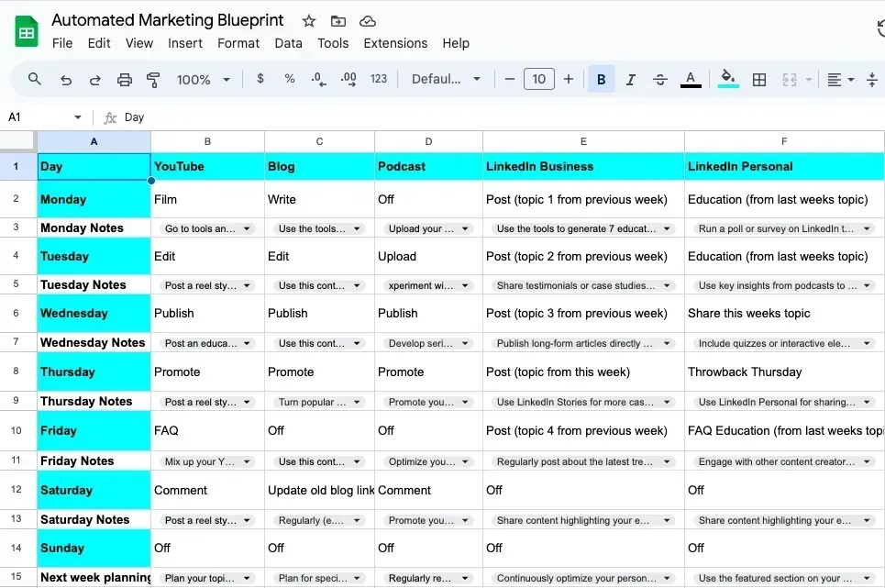Open the File menu
The height and width of the screenshot is (588, 885).
[62, 43]
